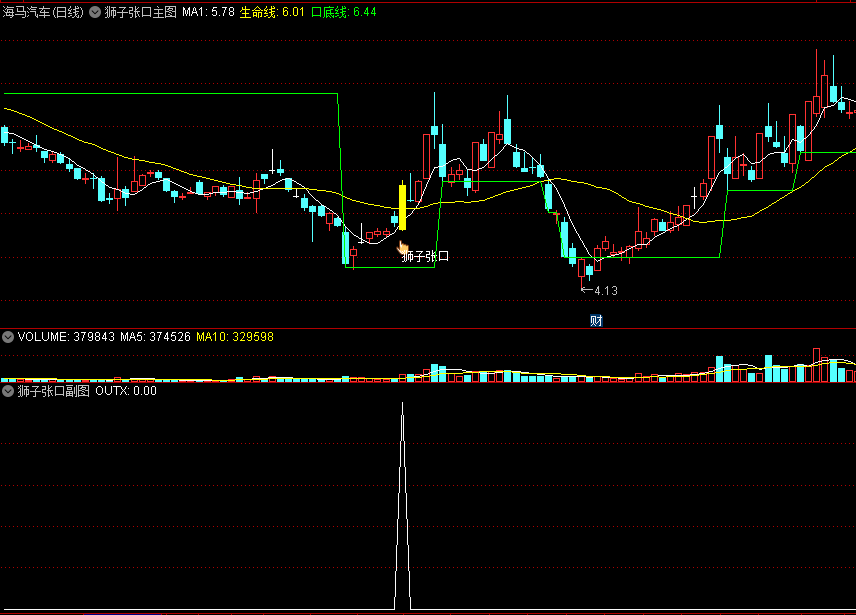The image size is (856, 615).
Task: Click the 狮子张口主图 indicator name
Action: pos(140,12)
